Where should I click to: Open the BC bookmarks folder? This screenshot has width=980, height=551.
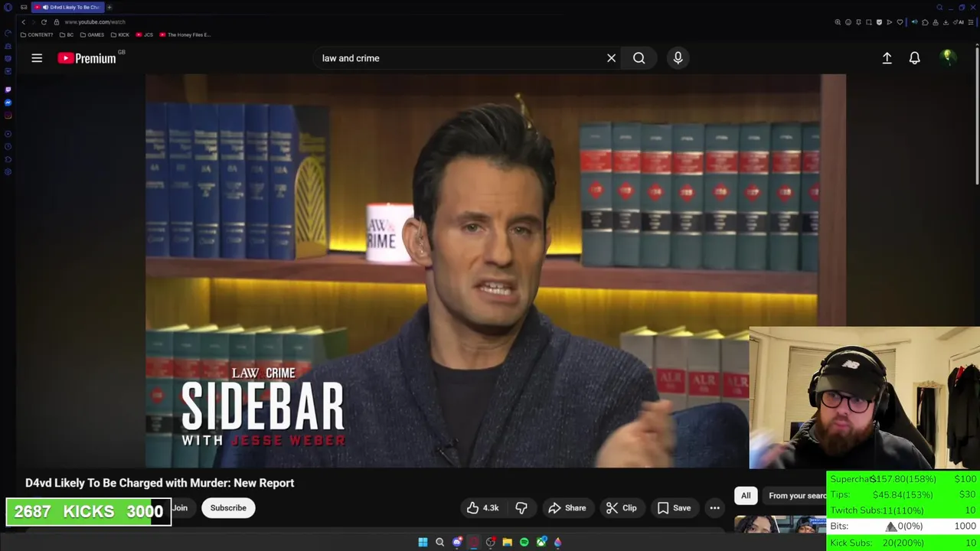(67, 34)
